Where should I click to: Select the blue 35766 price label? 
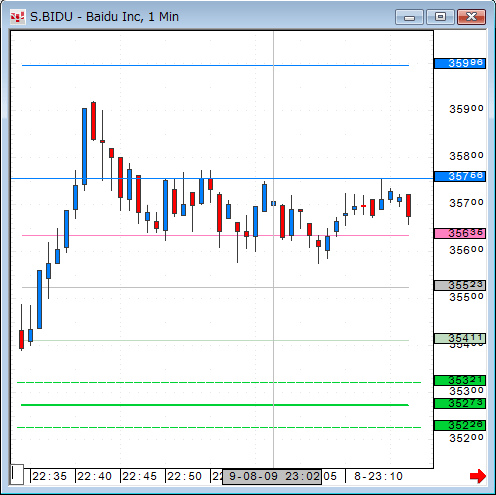pos(460,176)
